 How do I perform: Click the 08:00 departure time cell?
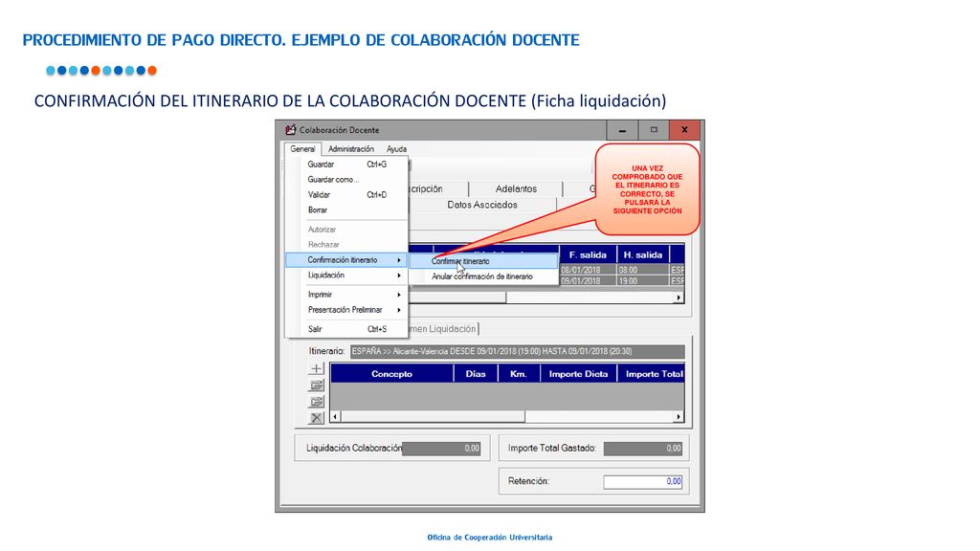642,270
